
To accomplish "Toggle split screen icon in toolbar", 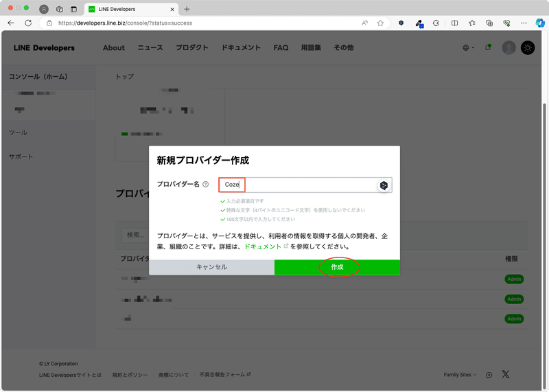I will [454, 23].
